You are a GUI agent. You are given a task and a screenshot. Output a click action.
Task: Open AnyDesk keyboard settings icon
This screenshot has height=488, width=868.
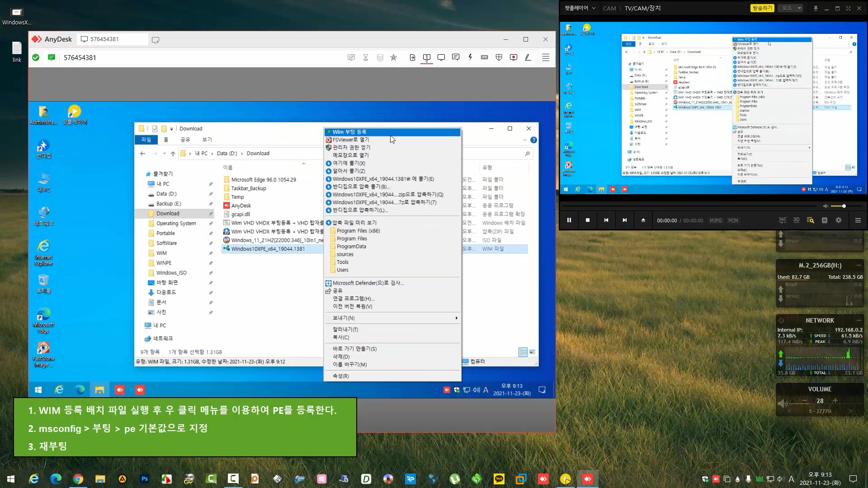pos(485,57)
